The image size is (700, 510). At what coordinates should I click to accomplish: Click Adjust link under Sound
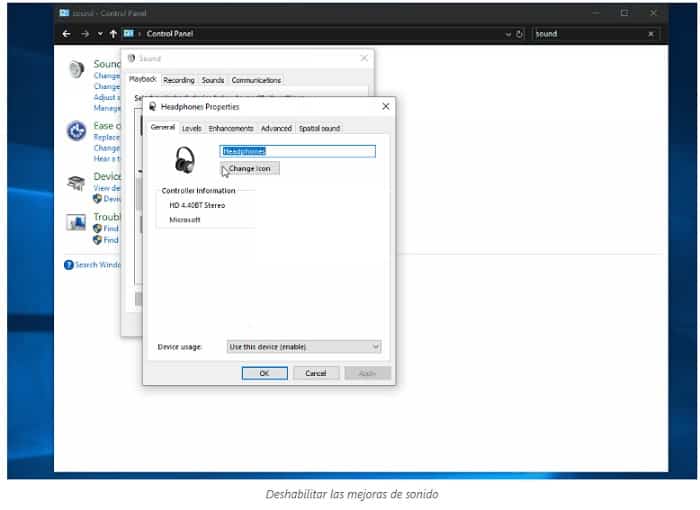coord(107,97)
